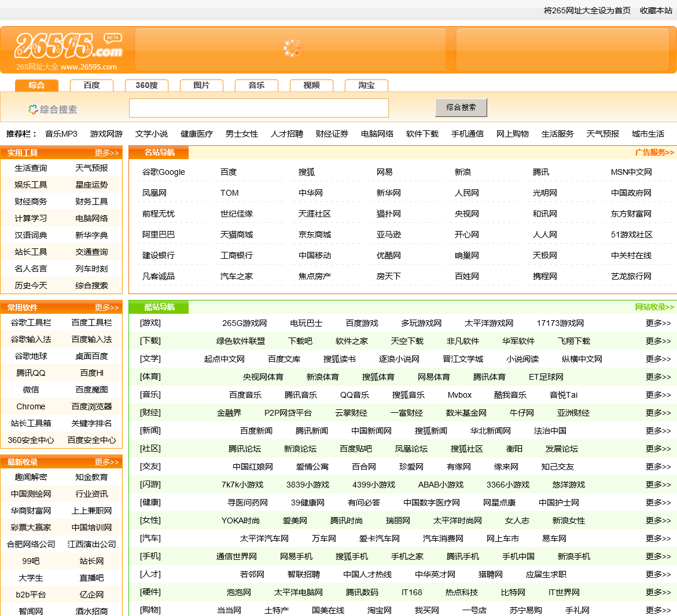Click the 26595.com site logo
The height and width of the screenshot is (616, 677).
68,49
